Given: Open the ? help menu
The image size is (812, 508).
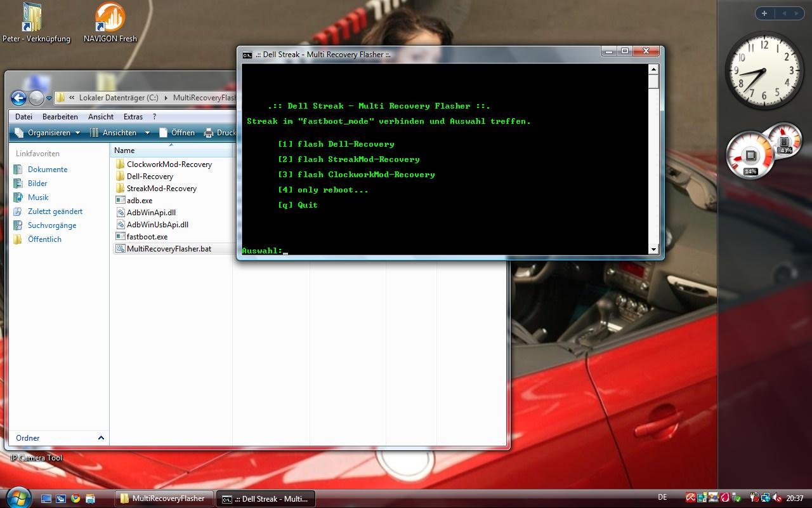Looking at the screenshot, I should (x=154, y=117).
